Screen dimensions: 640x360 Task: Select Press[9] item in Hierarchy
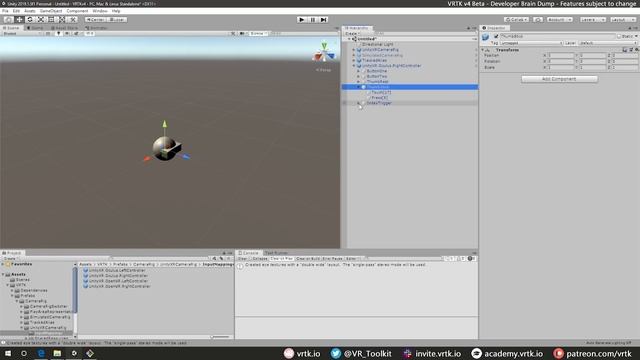click(x=380, y=98)
